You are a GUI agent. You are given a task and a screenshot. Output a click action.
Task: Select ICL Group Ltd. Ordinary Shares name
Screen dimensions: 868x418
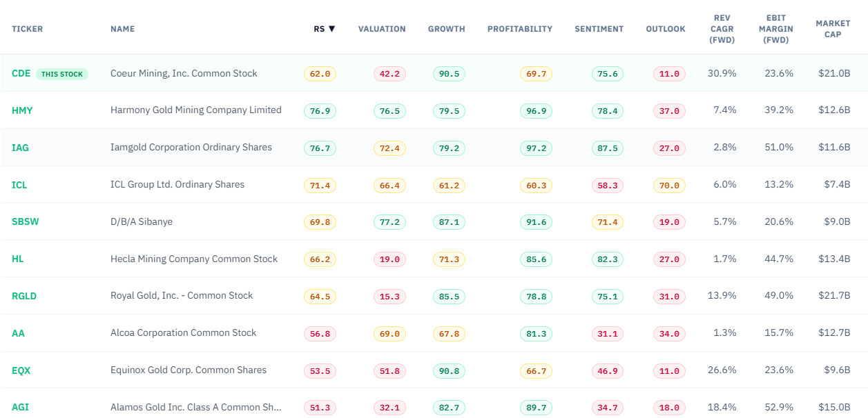(x=177, y=184)
